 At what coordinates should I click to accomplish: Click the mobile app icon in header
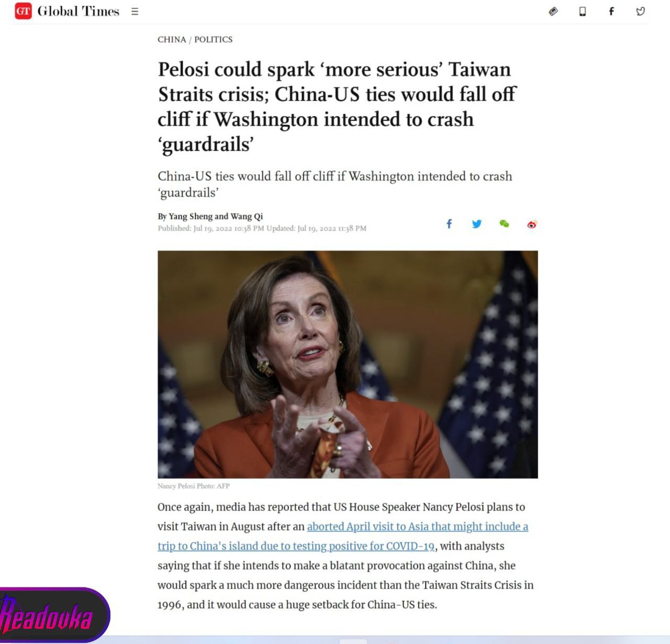tap(583, 12)
